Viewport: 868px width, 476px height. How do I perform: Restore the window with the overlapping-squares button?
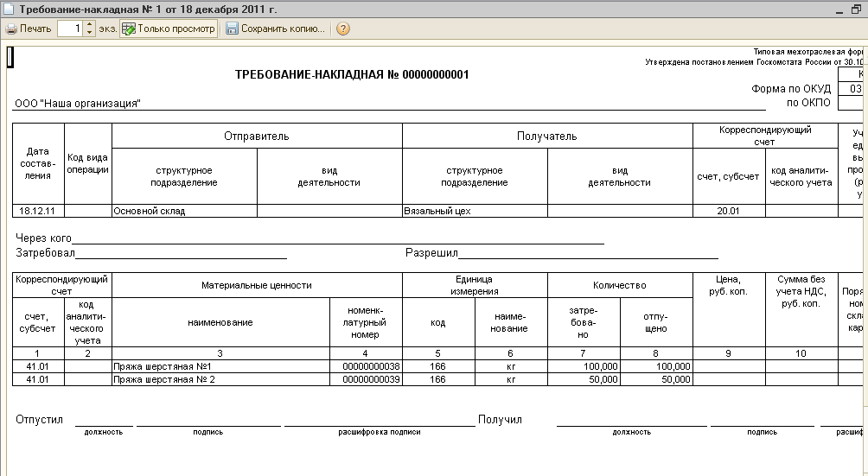(857, 10)
